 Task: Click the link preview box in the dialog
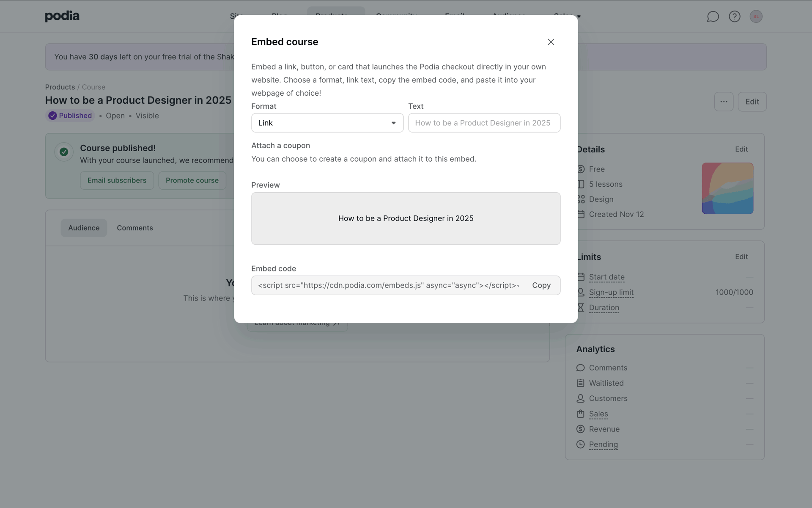406,218
